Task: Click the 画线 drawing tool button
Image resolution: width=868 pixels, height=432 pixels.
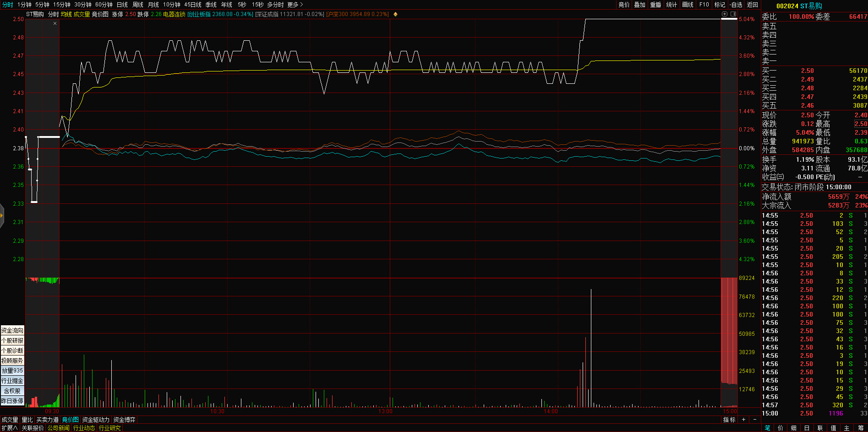Action: (688, 5)
